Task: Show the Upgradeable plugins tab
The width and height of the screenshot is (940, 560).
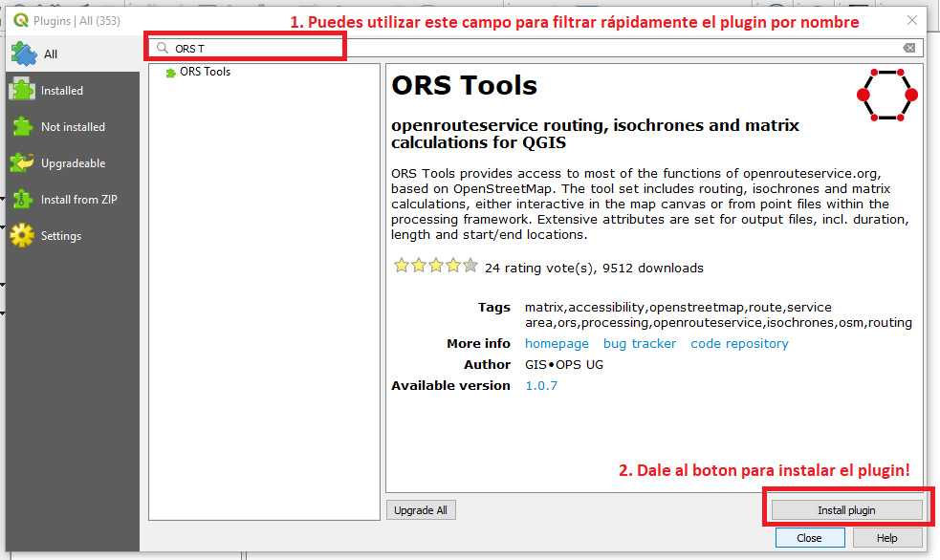Action: (73, 162)
